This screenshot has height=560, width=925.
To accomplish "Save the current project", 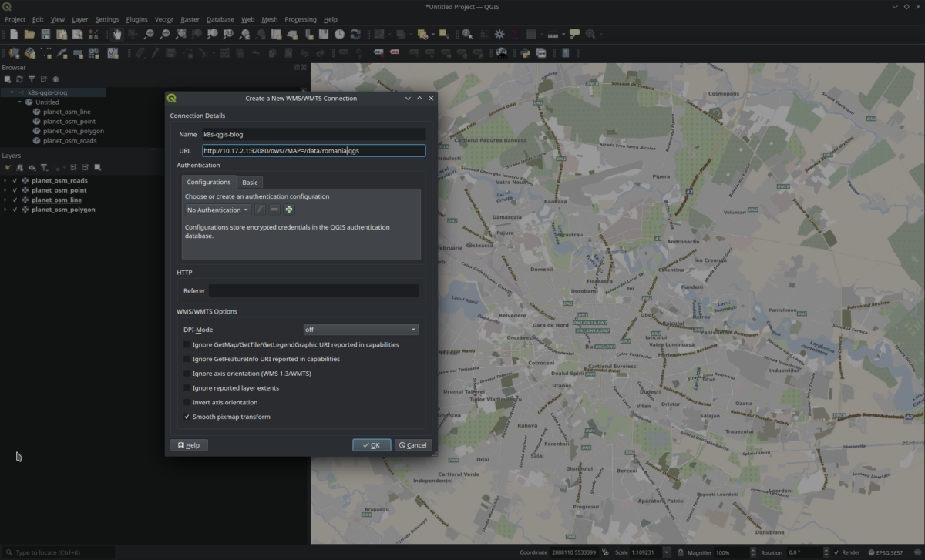I will (x=45, y=34).
